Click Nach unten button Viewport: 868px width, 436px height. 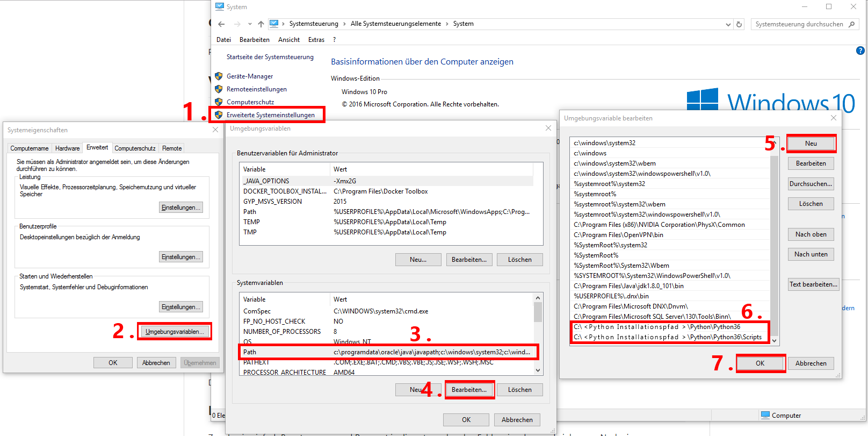coord(811,254)
